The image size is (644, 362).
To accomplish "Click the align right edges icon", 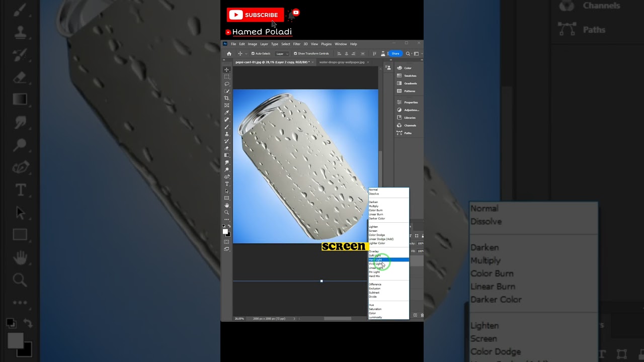I will 354,53.
